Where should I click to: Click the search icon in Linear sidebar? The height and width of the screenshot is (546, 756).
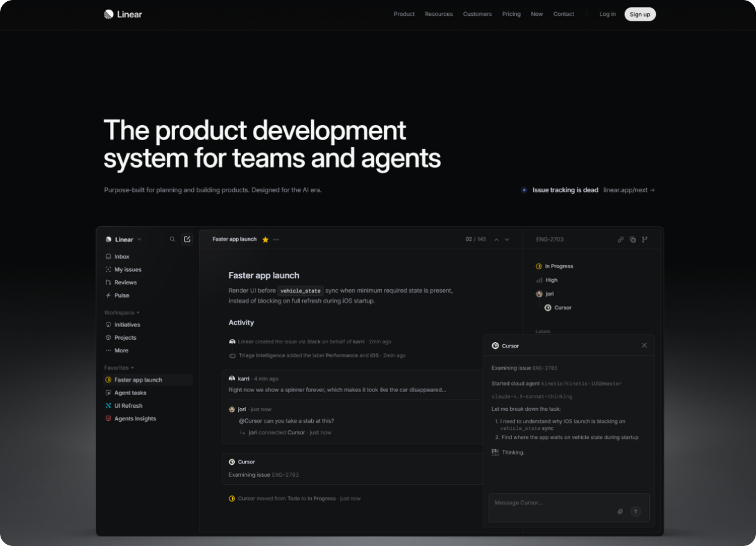pos(172,239)
